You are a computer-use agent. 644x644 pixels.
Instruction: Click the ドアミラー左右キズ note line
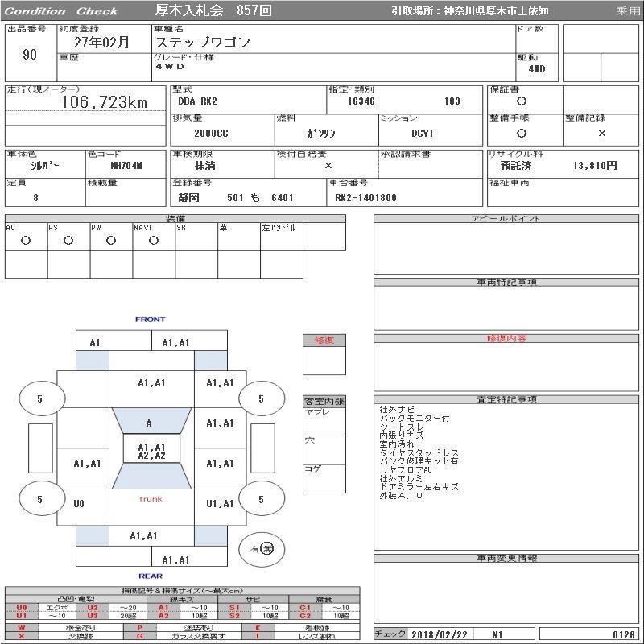pyautogui.click(x=419, y=487)
